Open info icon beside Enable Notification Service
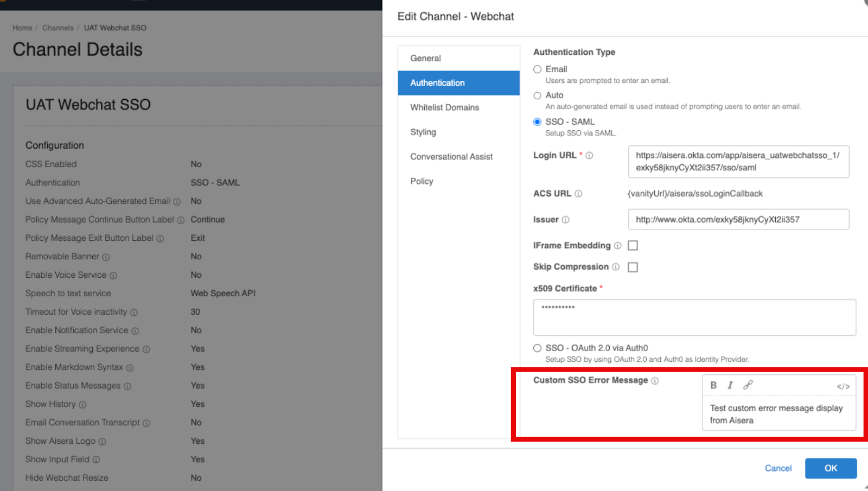The width and height of the screenshot is (868, 491). pos(135,331)
